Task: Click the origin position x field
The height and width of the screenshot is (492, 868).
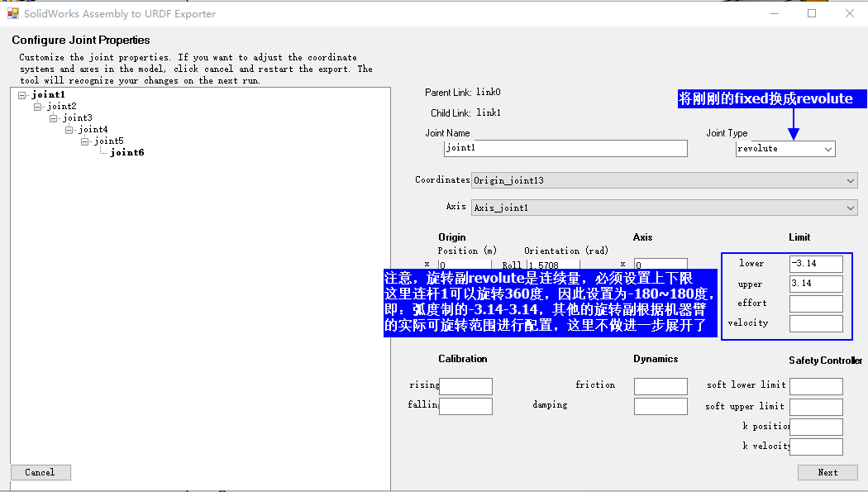Action: [465, 265]
